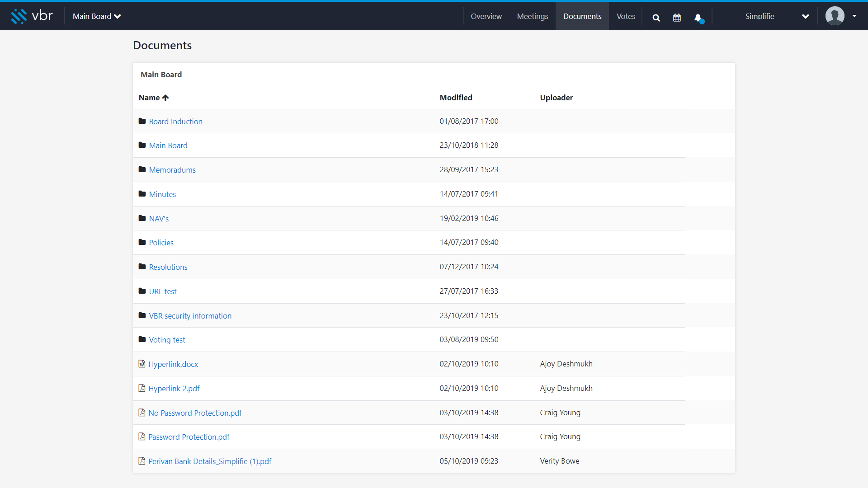This screenshot has width=868, height=488.
Task: Open Hyperlink 2.pdf document
Action: (x=174, y=389)
